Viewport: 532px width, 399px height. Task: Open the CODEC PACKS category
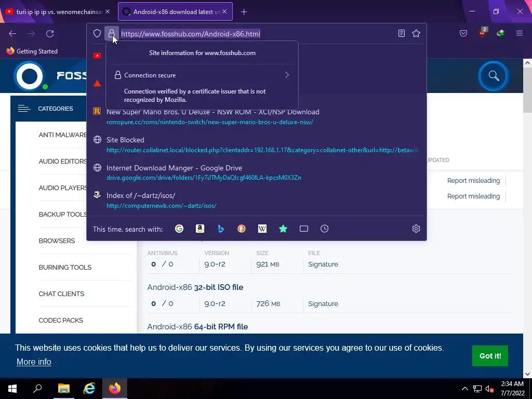point(61,320)
